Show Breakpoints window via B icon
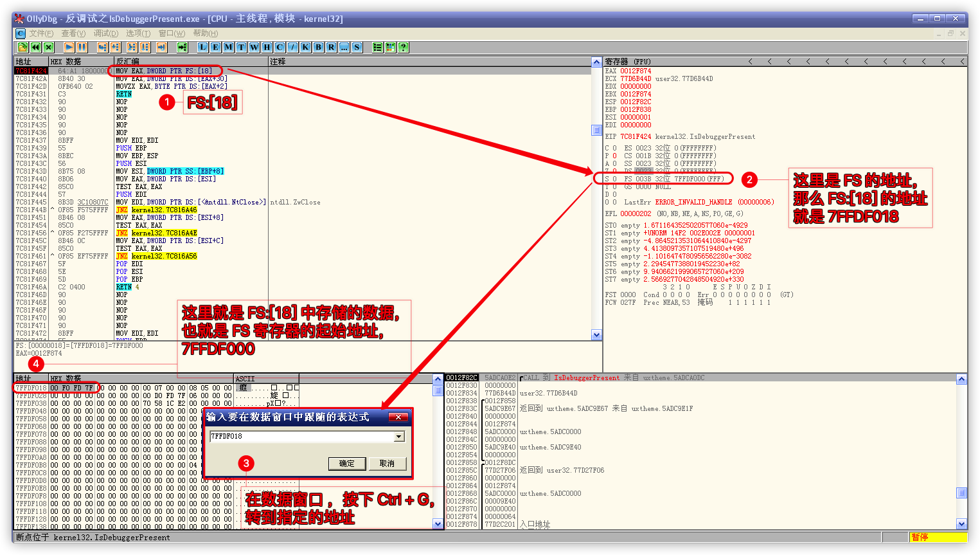 pos(318,47)
